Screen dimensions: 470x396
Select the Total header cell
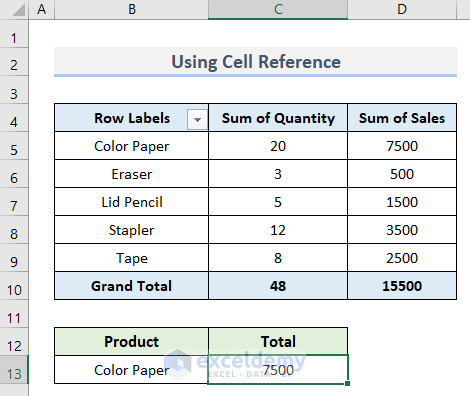coord(278,342)
